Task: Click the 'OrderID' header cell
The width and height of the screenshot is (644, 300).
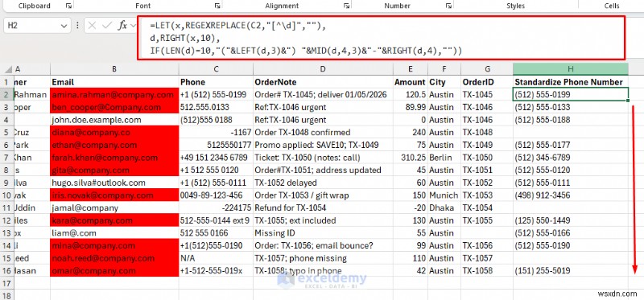Action: 487,82
